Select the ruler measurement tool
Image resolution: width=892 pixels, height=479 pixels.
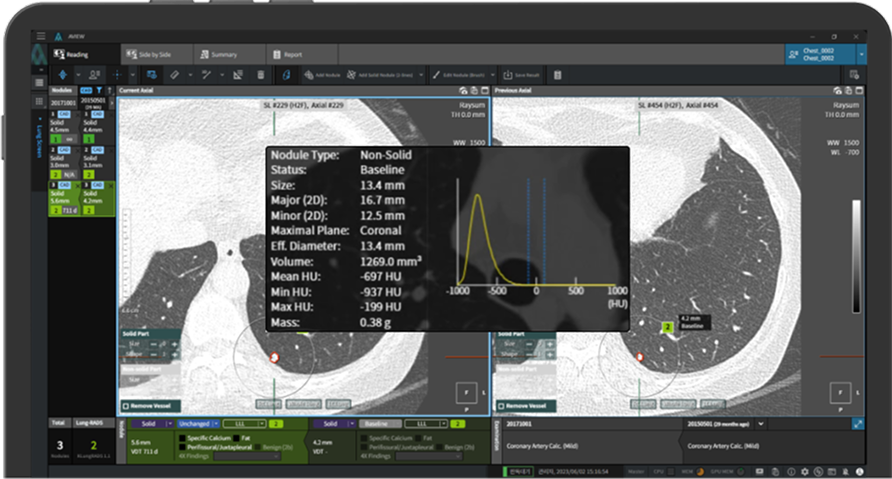pyautogui.click(x=174, y=75)
